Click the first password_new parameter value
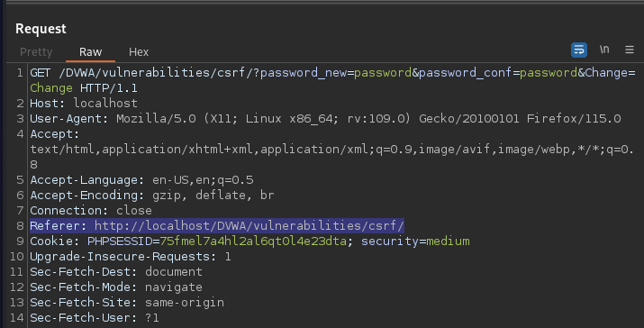Screen dimensions: 644x328 coord(383,73)
